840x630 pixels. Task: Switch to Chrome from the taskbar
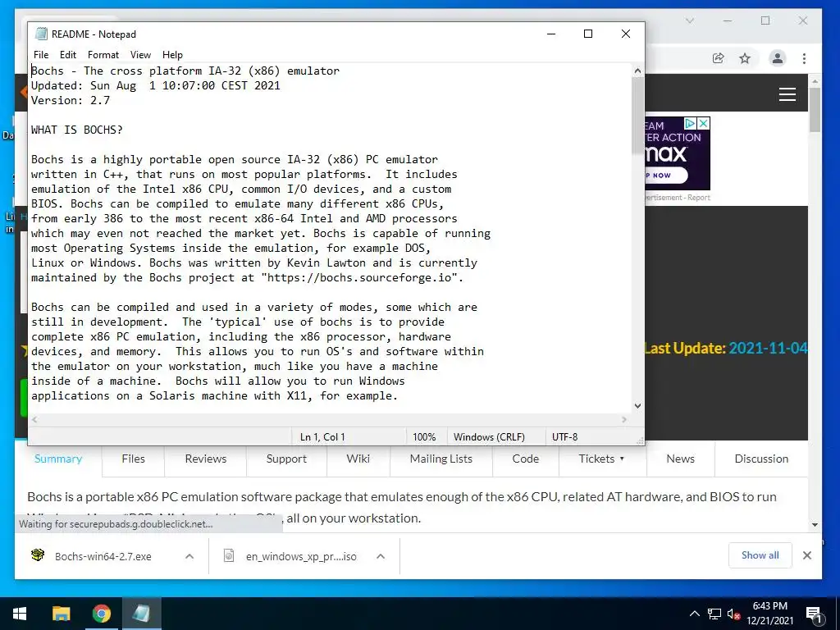[101, 614]
